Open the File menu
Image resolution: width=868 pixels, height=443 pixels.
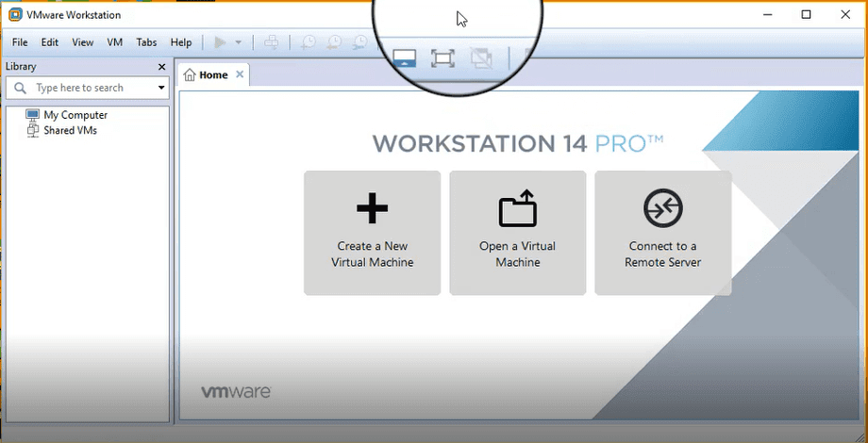pos(20,42)
